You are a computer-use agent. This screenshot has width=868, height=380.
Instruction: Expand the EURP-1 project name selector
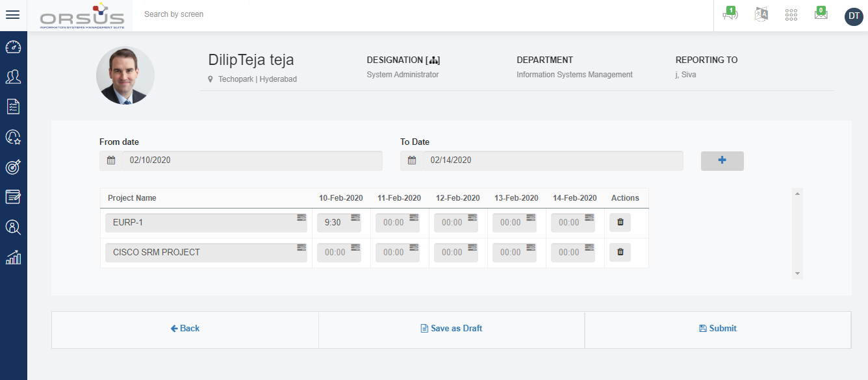pyautogui.click(x=301, y=217)
